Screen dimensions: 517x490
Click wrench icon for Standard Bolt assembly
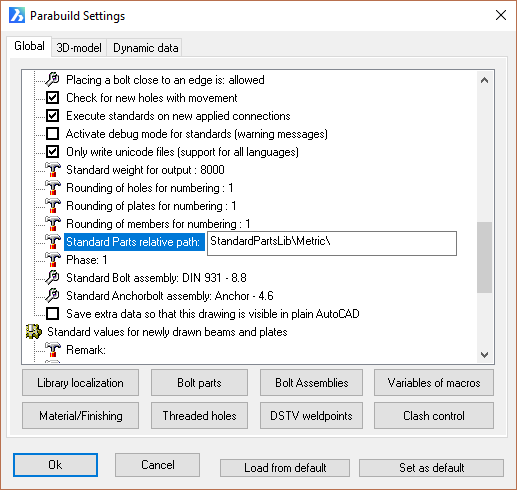point(52,278)
